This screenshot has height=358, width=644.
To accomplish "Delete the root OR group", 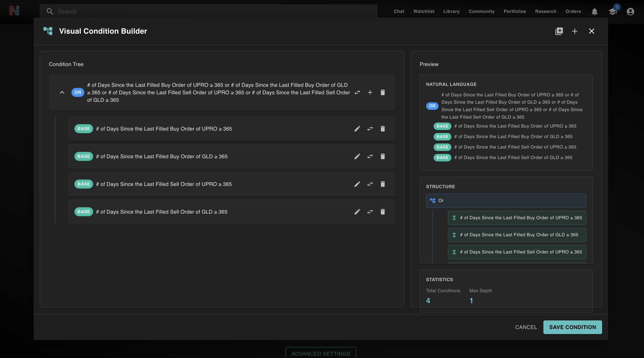I will click(383, 92).
